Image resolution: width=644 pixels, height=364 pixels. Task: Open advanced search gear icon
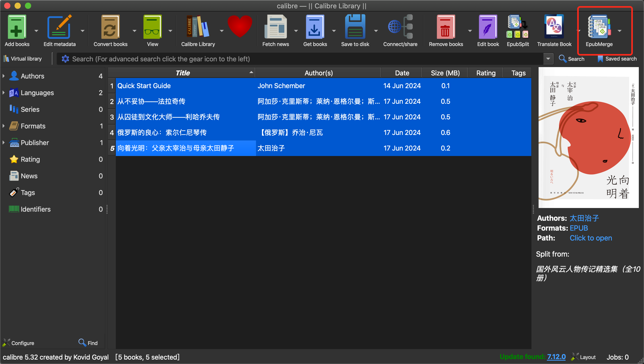(x=65, y=59)
